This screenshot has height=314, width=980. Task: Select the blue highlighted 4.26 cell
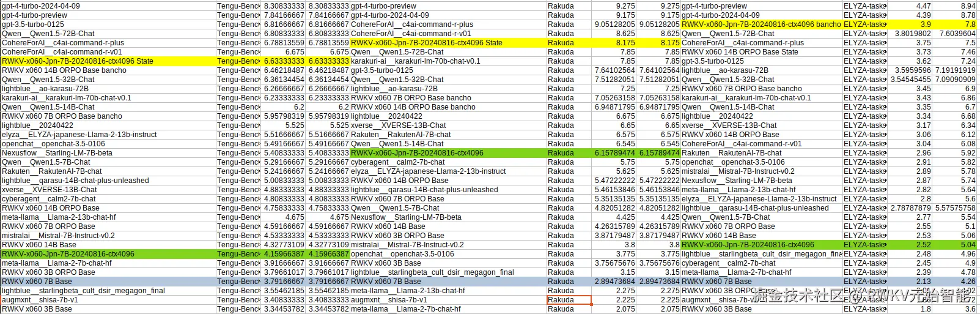tap(954, 282)
